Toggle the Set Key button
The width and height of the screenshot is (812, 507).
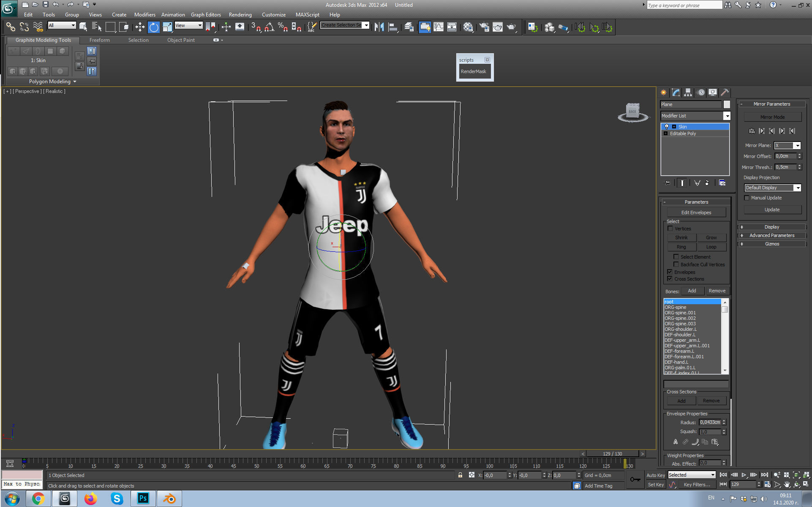click(656, 485)
